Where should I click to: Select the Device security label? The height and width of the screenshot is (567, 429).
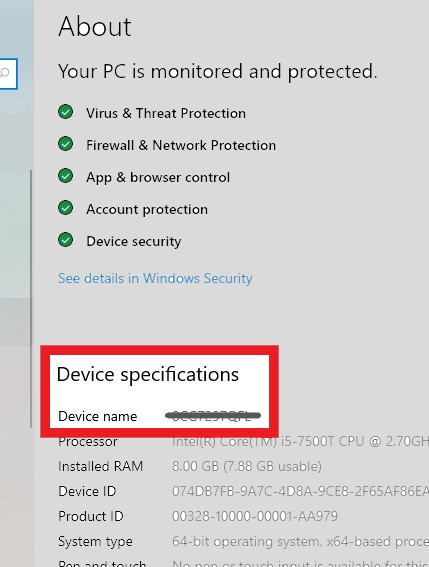click(133, 242)
